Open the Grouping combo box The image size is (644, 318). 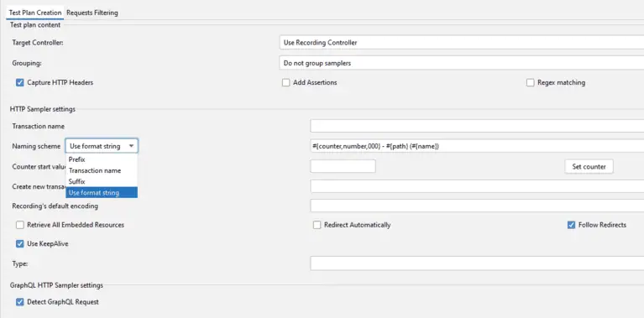pyautogui.click(x=461, y=63)
